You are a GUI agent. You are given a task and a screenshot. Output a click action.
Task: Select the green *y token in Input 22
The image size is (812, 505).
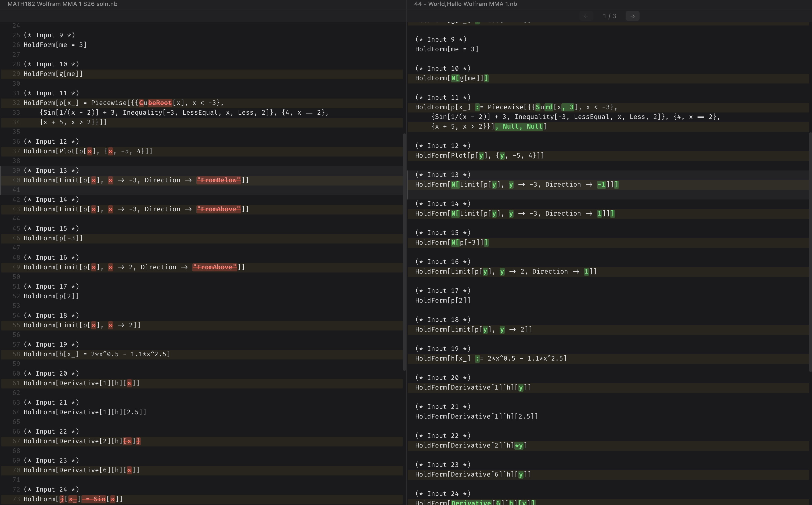[521, 445]
